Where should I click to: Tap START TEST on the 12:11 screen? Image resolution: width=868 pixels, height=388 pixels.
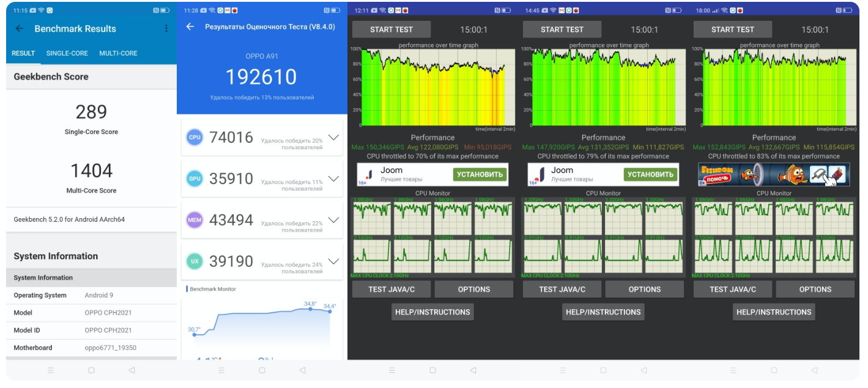[x=391, y=29]
